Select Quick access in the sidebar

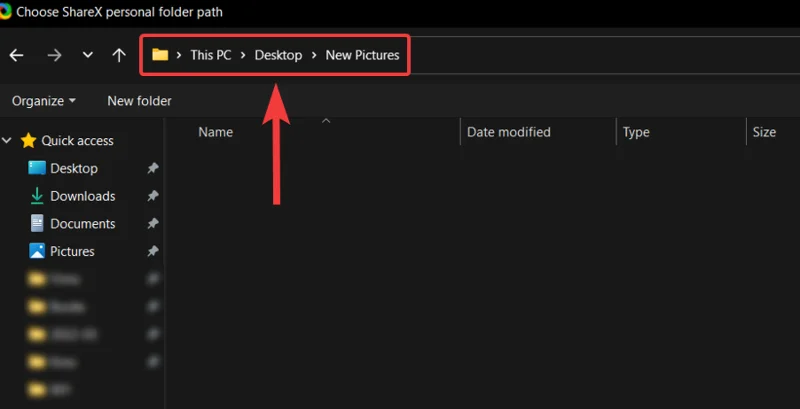[x=77, y=141]
